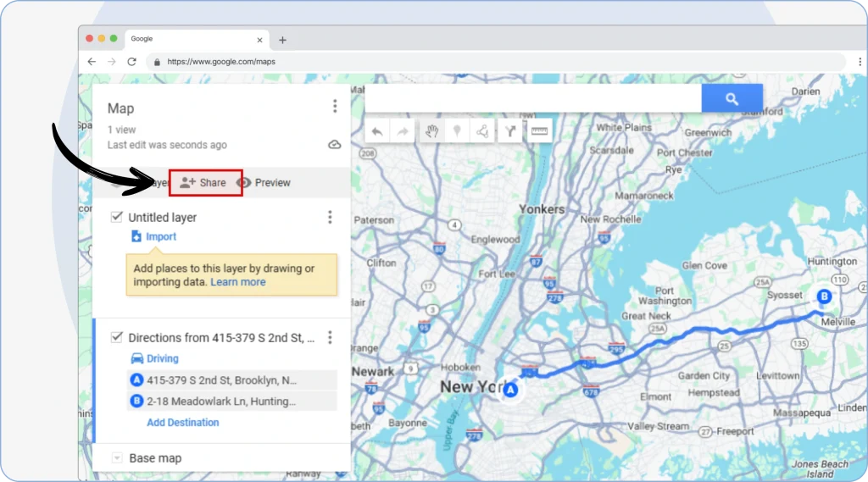This screenshot has width=868, height=482.
Task: Select the measure distances ruler tool
Action: (x=539, y=131)
